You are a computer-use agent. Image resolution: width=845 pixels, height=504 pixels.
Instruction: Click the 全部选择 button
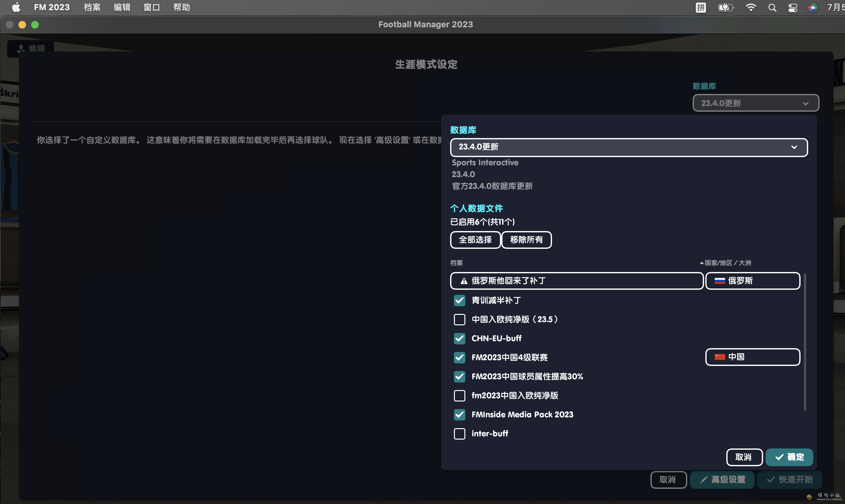click(x=475, y=240)
